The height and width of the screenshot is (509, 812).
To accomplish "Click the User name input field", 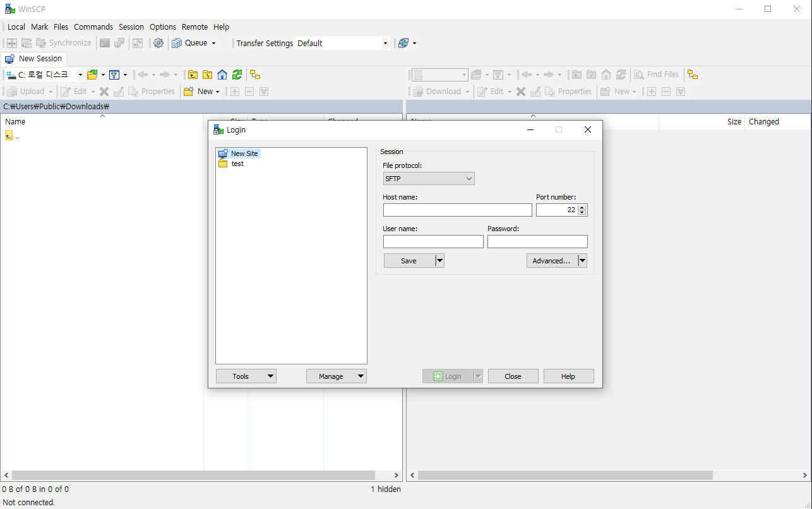I will [433, 242].
